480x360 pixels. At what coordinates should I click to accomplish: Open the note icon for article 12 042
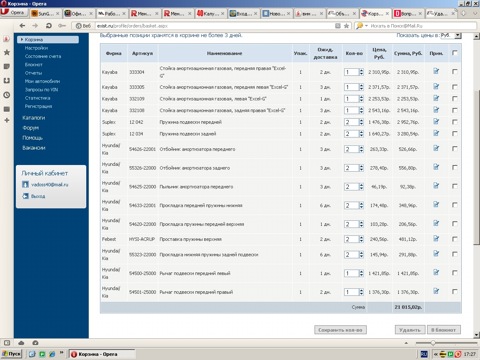[x=436, y=122]
